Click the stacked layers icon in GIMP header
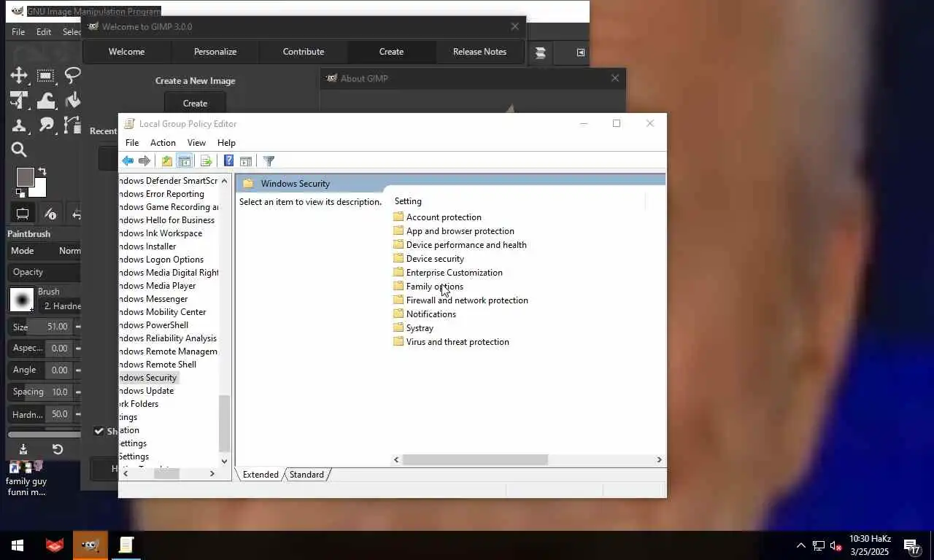Screen dimensions: 934x560 [x=540, y=52]
